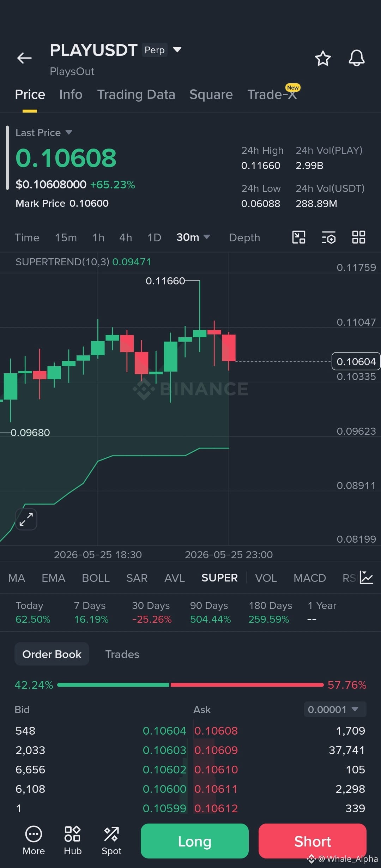Open the Last Price dropdown
The height and width of the screenshot is (868, 381).
pos(44,133)
